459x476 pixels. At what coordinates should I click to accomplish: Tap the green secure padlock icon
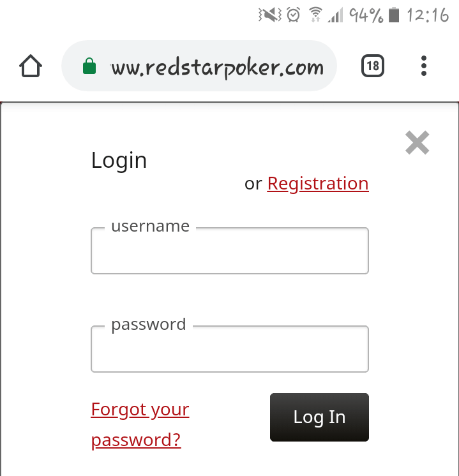point(89,66)
